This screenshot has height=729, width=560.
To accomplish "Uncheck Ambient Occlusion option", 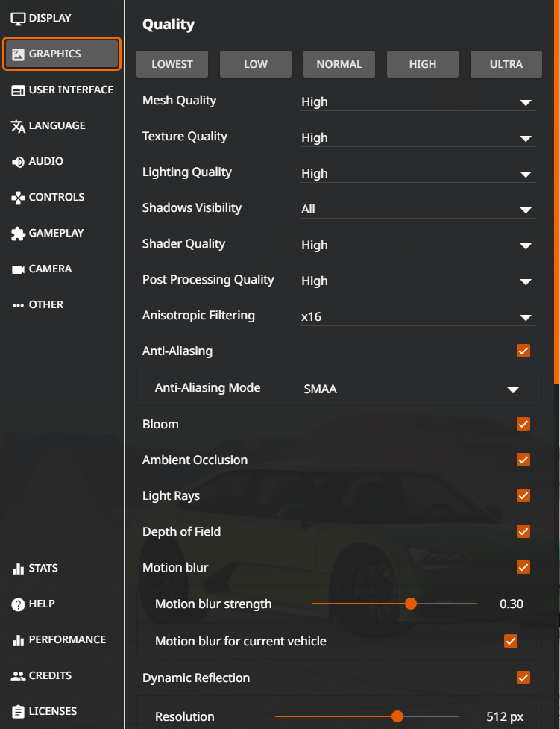I will click(523, 460).
